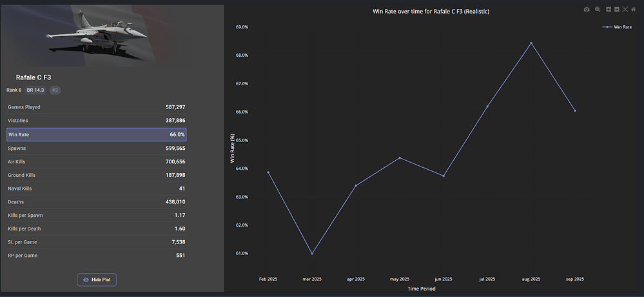Choose the Air Kills stat row
The width and height of the screenshot is (644, 297).
[97, 161]
